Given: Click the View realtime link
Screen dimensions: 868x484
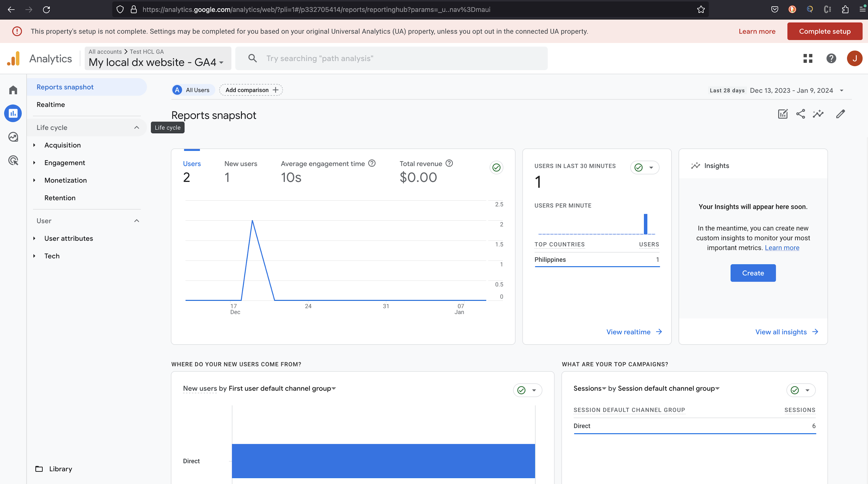Looking at the screenshot, I should (x=634, y=332).
